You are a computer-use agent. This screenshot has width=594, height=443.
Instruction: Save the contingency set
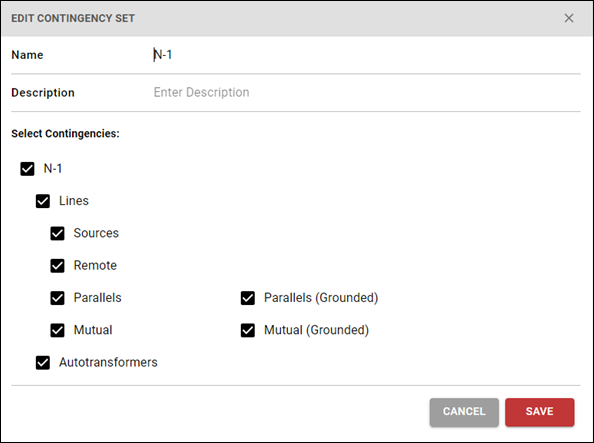(x=539, y=412)
